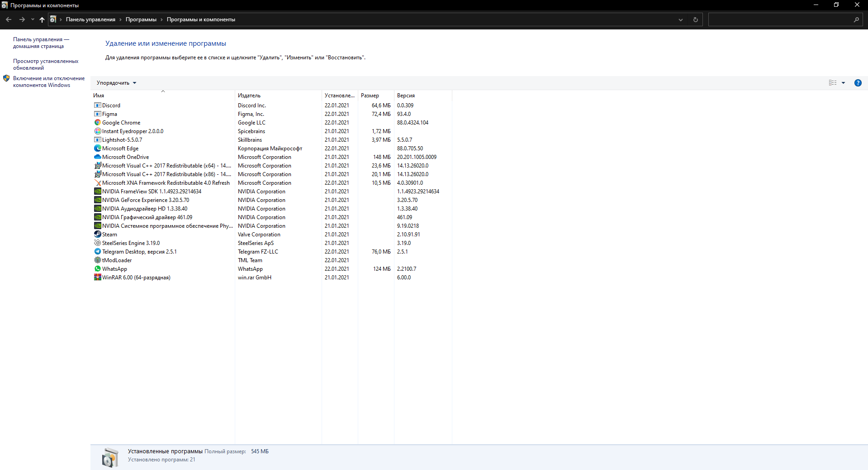868x470 pixels.
Task: Open Просмотр установленных обновлений link
Action: [x=46, y=64]
